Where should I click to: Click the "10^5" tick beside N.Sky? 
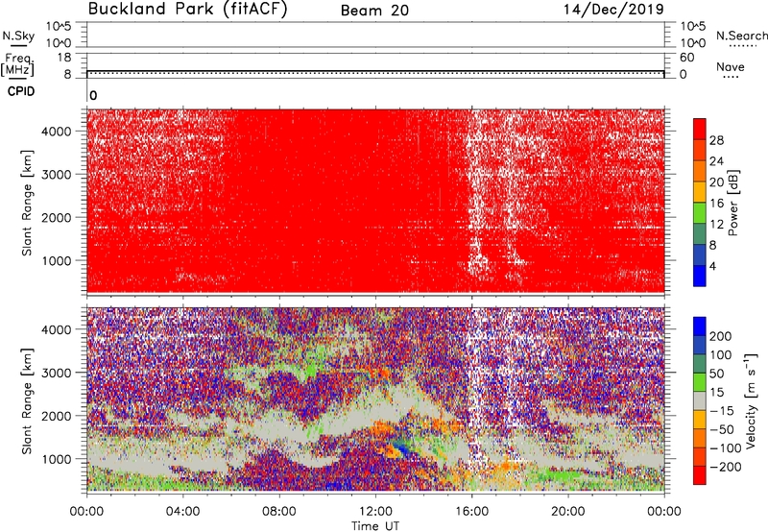tap(59, 26)
